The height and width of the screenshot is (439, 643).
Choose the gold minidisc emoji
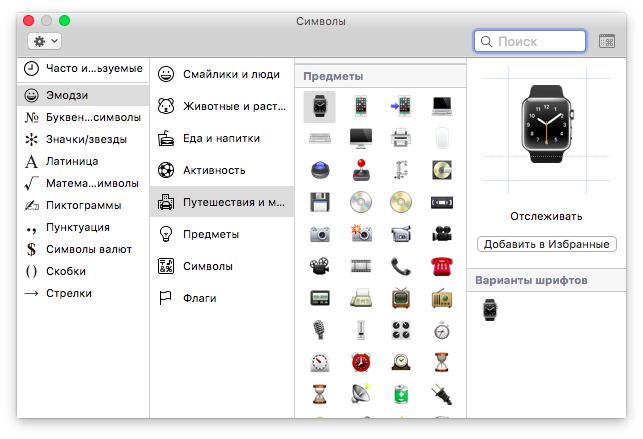tap(442, 170)
